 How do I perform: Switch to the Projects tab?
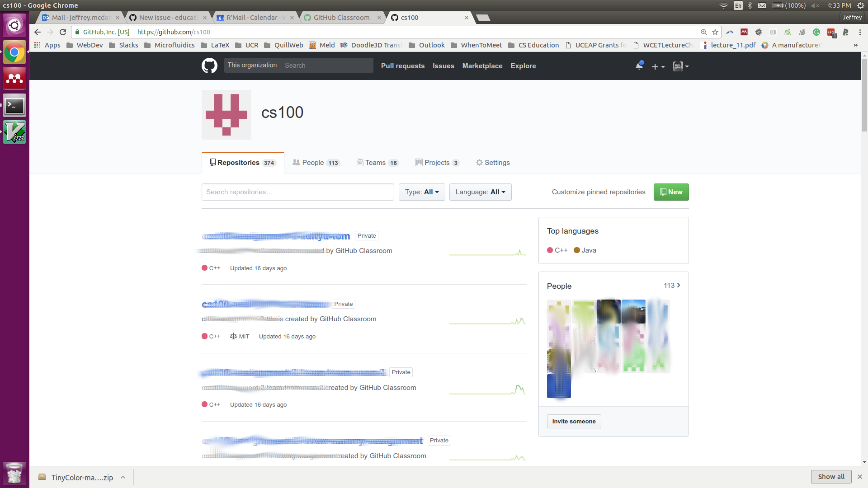pyautogui.click(x=437, y=163)
